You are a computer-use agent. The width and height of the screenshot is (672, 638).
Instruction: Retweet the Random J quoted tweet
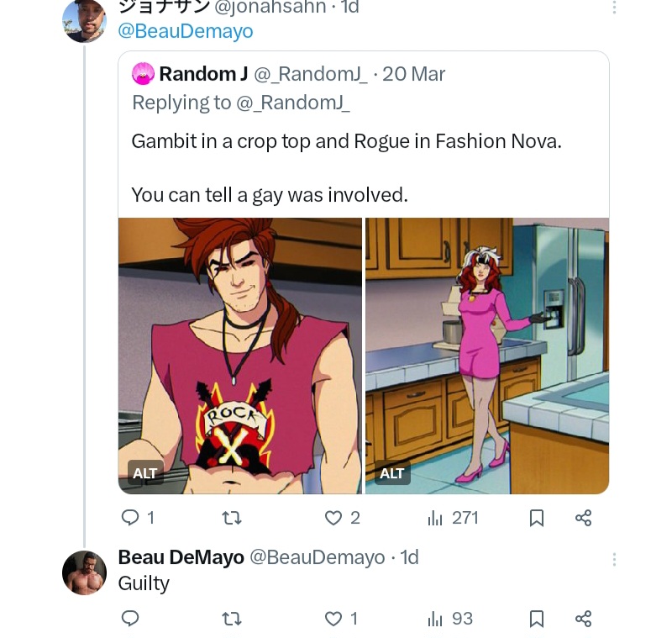230,518
